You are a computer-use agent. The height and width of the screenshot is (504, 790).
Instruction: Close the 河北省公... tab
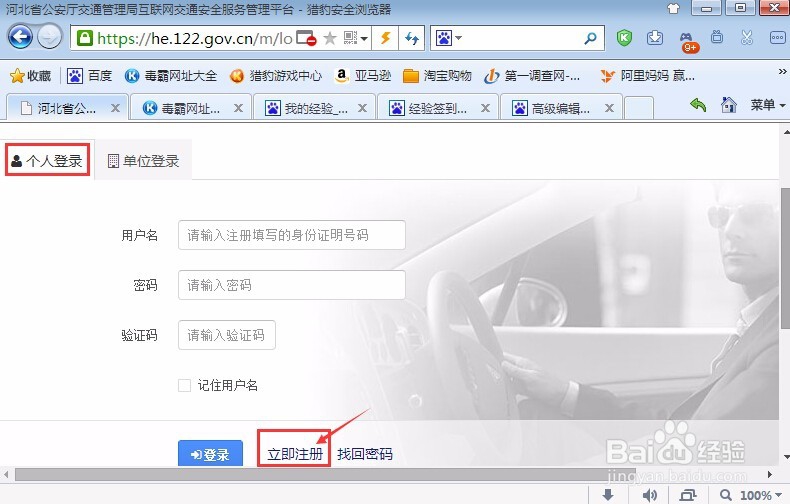(115, 108)
